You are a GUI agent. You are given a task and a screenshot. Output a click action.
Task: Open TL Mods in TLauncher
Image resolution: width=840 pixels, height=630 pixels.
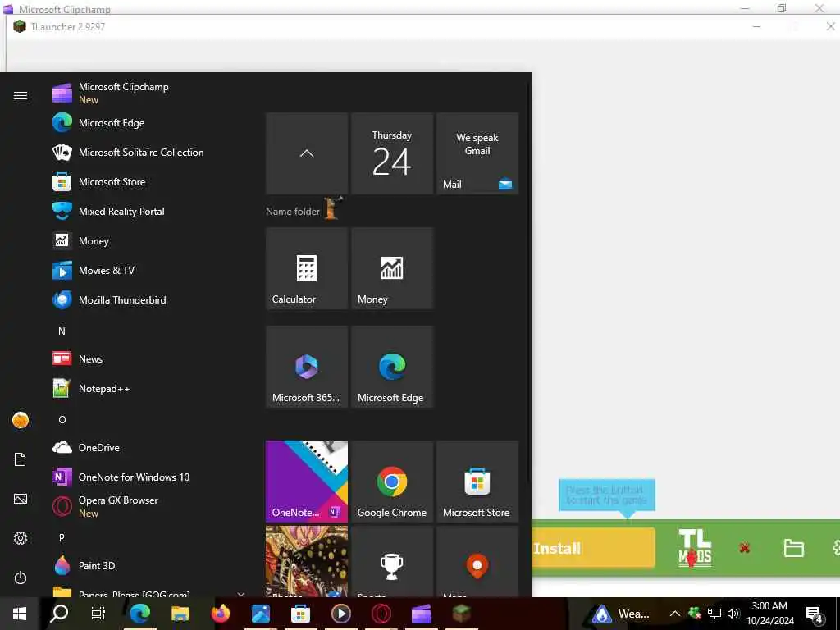[695, 547]
